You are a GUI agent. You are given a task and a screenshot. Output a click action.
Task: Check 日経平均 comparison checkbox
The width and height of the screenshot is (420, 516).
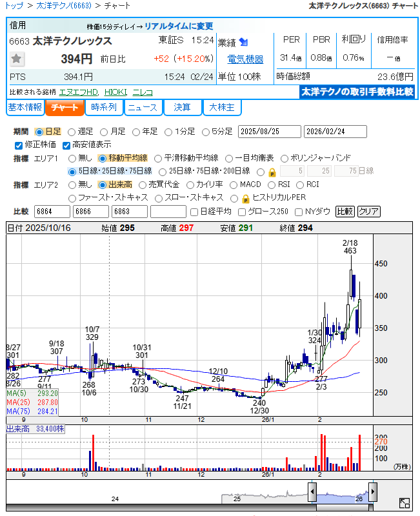click(194, 212)
